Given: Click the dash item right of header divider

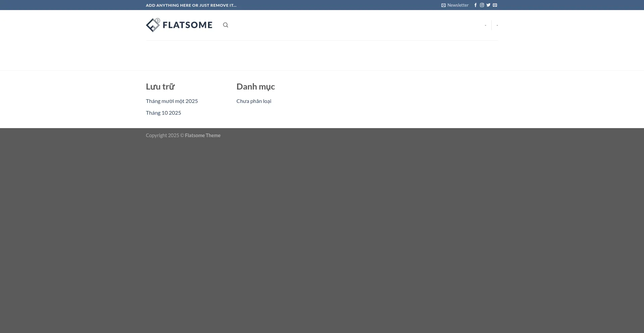Looking at the screenshot, I should [497, 25].
